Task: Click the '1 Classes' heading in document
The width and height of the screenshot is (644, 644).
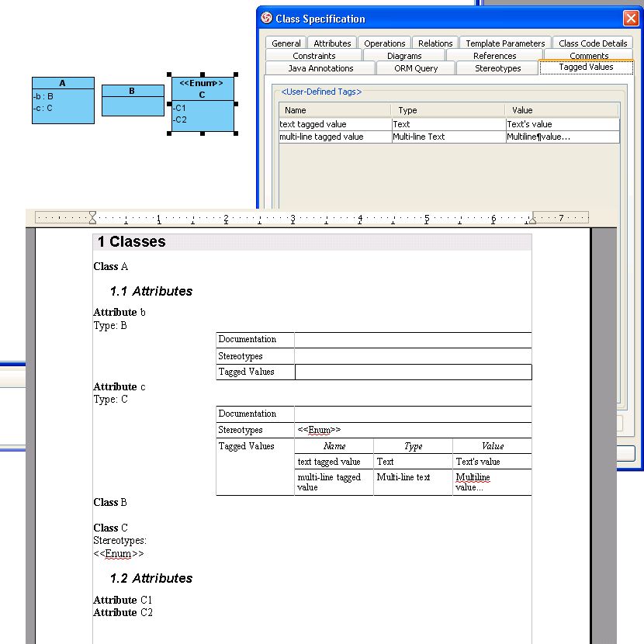Action: (x=131, y=241)
